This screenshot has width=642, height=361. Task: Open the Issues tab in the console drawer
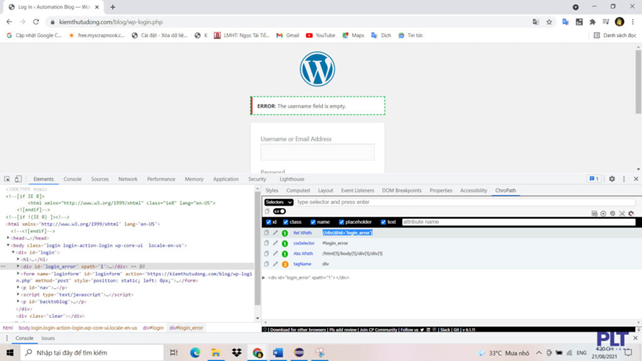click(x=48, y=338)
